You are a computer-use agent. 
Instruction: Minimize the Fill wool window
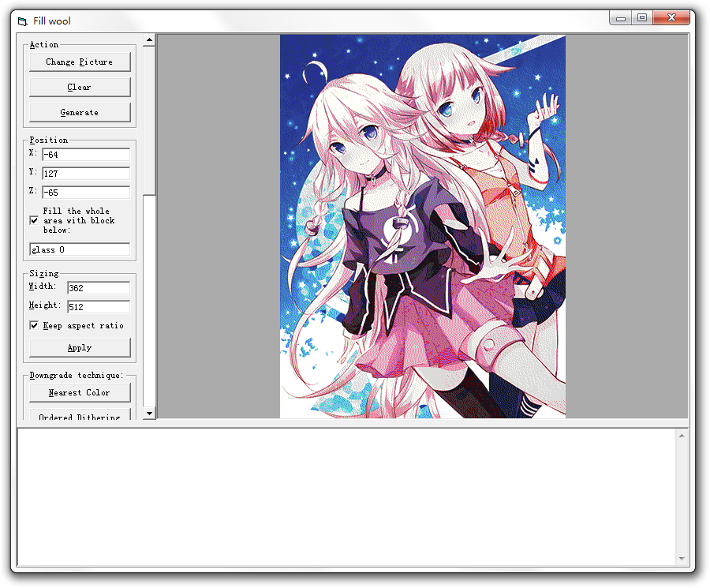coord(621,18)
